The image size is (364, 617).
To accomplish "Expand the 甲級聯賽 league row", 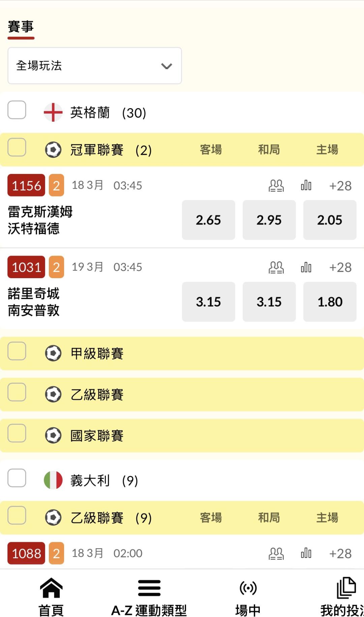I will [202, 353].
